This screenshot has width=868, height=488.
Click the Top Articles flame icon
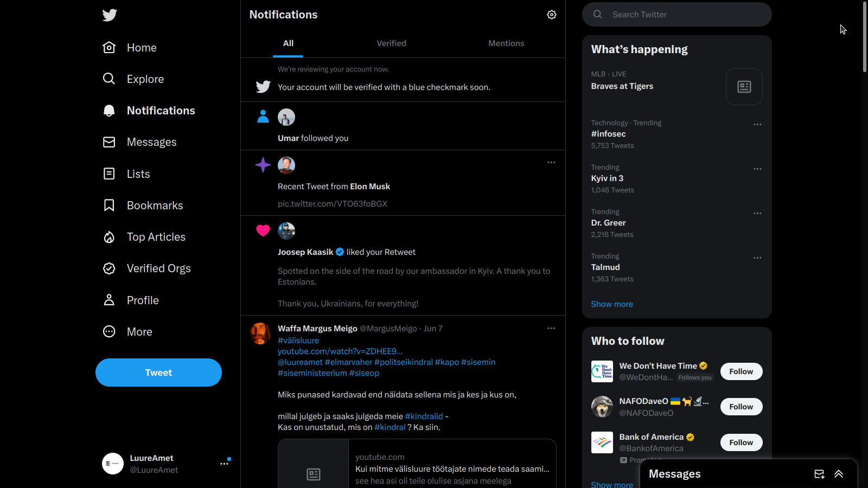coord(109,237)
